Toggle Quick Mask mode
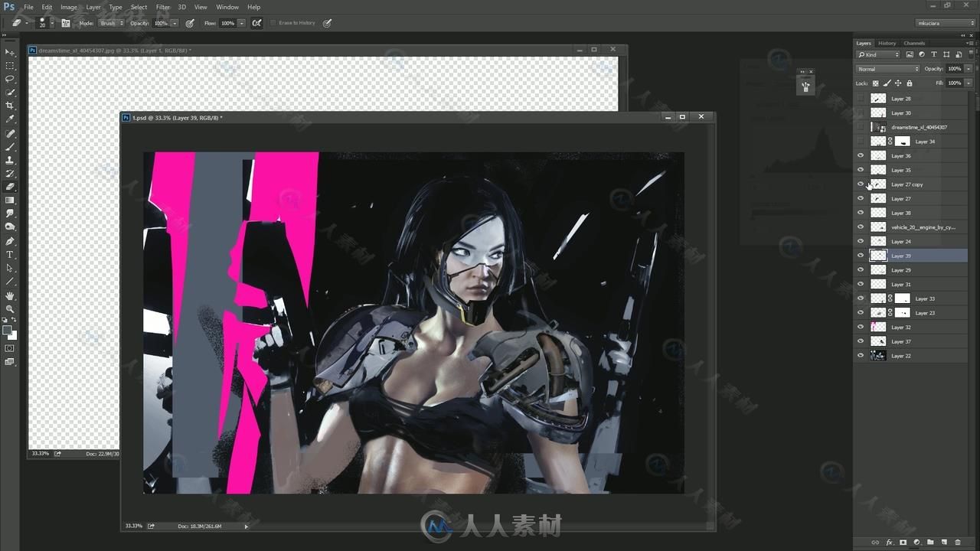 [x=10, y=348]
